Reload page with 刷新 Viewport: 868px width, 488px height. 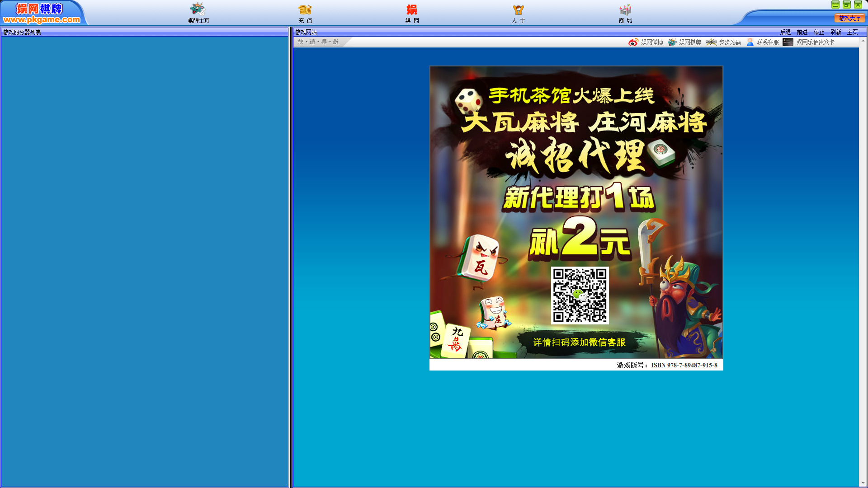[x=835, y=32]
